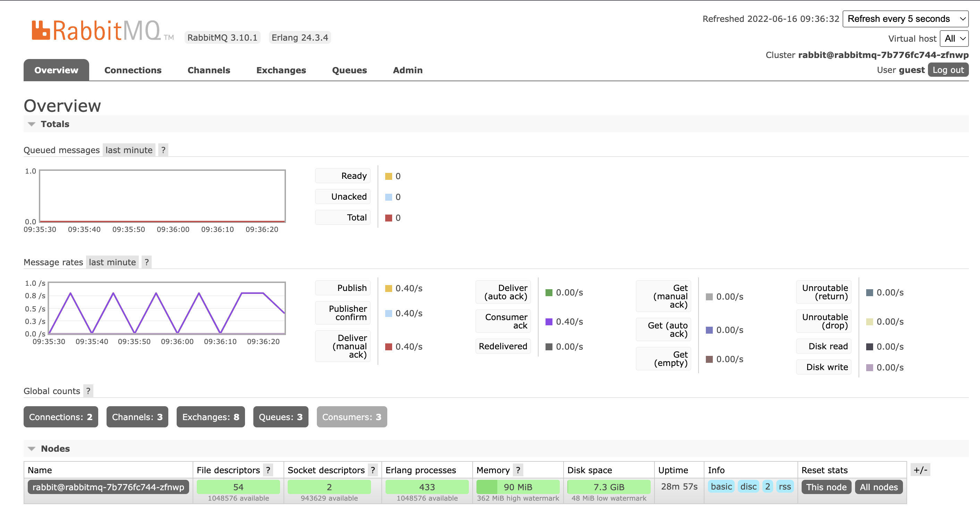
Task: Click the Channels: 3 global count
Action: [x=137, y=417]
